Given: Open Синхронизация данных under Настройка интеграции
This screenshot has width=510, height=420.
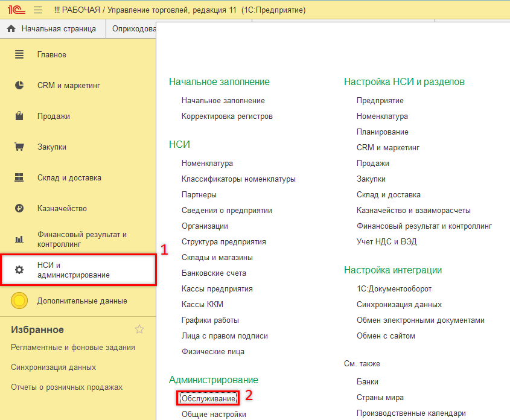Looking at the screenshot, I should pos(399,305).
